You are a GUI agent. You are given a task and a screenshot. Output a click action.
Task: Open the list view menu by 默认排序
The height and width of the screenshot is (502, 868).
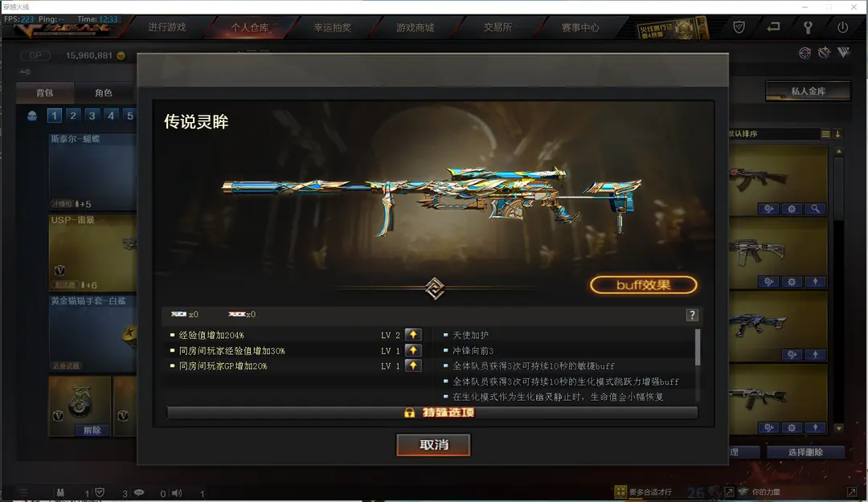825,134
